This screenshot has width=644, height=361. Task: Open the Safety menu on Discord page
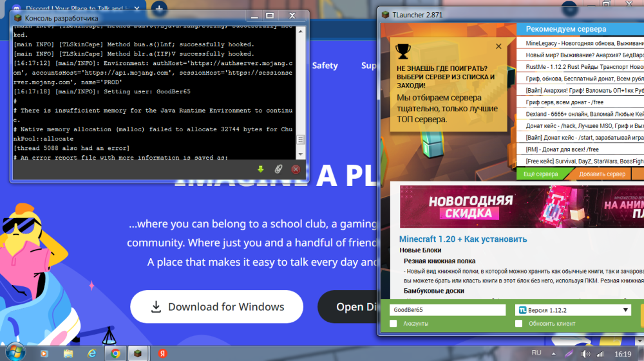(x=325, y=66)
